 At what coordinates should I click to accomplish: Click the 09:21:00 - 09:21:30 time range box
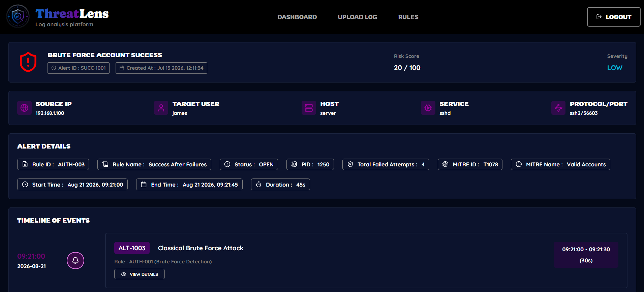pos(586,255)
